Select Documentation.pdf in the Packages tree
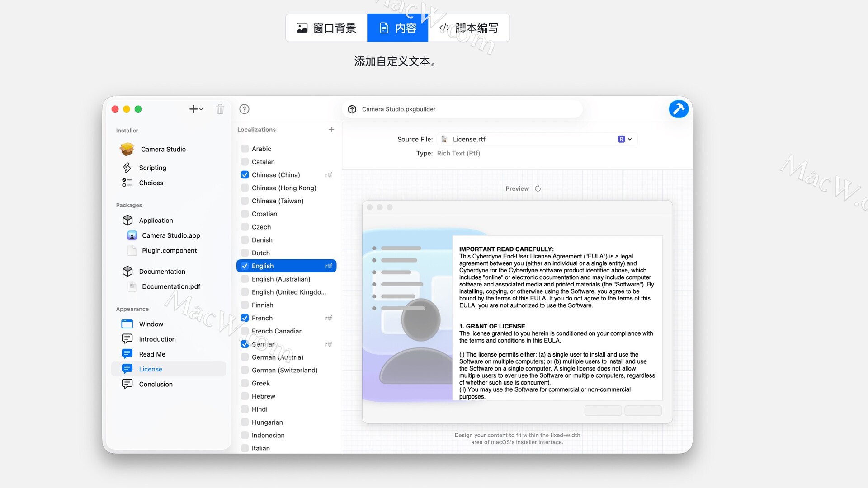The width and height of the screenshot is (868, 488). pyautogui.click(x=171, y=286)
